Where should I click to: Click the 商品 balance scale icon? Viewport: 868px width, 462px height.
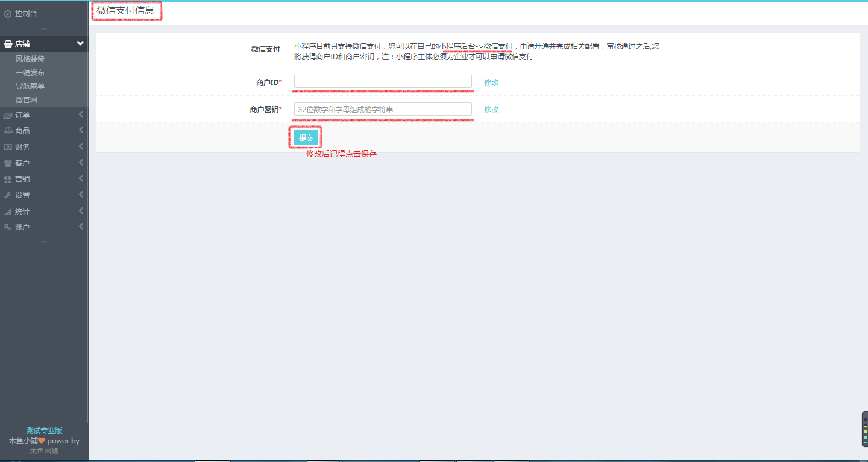[x=8, y=131]
